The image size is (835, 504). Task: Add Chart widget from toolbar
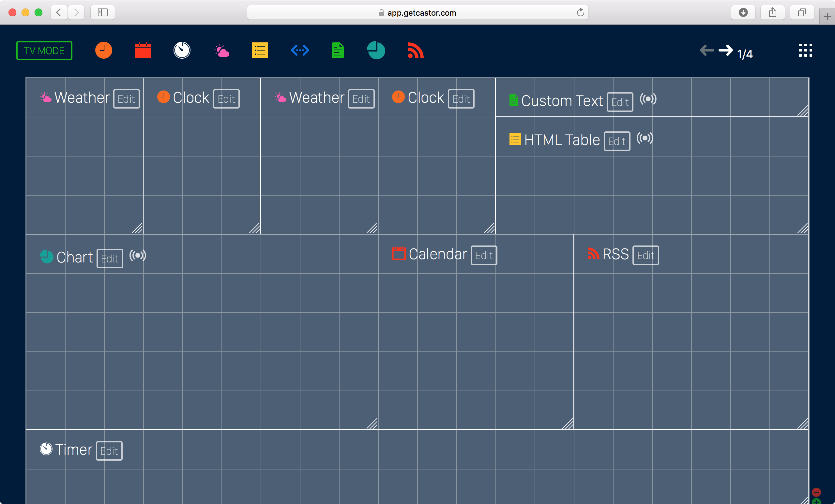376,51
